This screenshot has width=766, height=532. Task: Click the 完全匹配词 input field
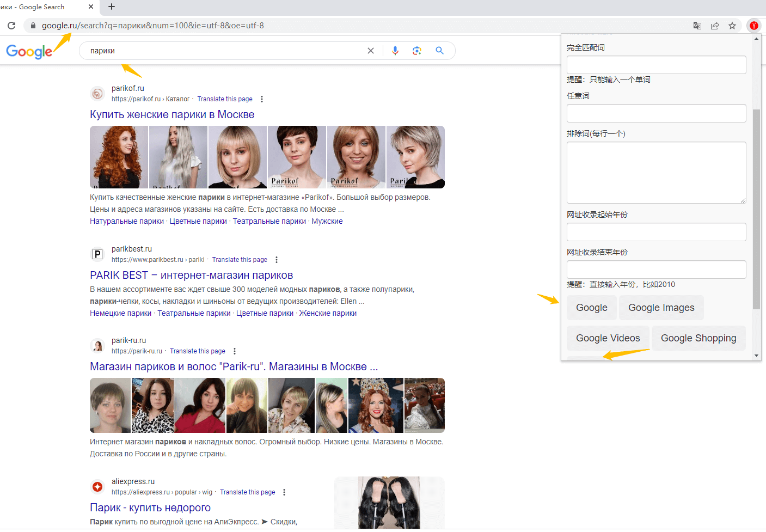(x=656, y=65)
